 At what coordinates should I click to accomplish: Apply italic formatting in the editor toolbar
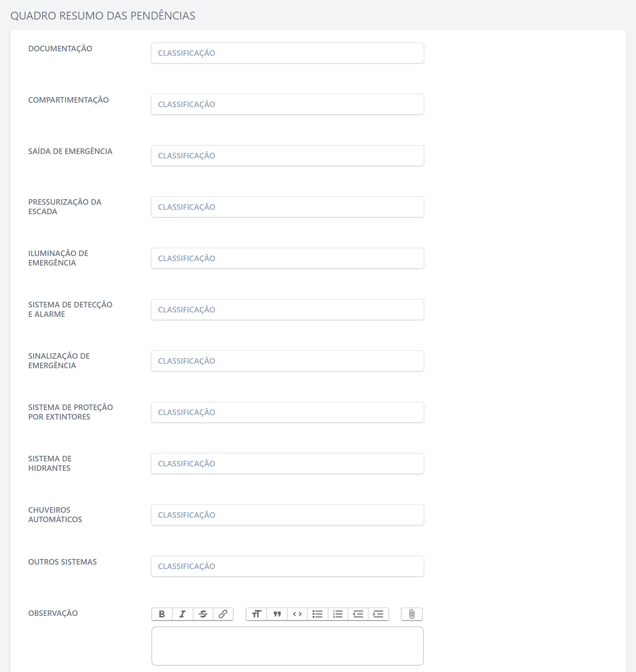click(x=182, y=614)
